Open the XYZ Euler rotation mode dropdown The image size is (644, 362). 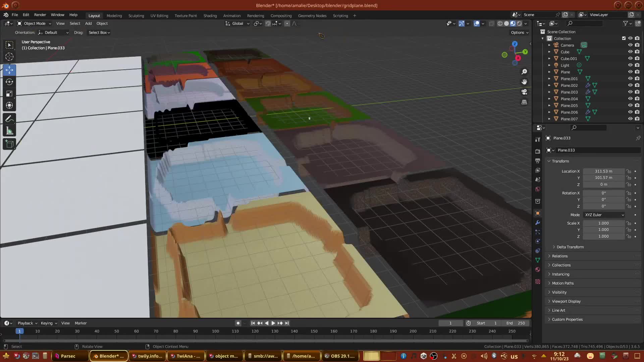click(604, 215)
